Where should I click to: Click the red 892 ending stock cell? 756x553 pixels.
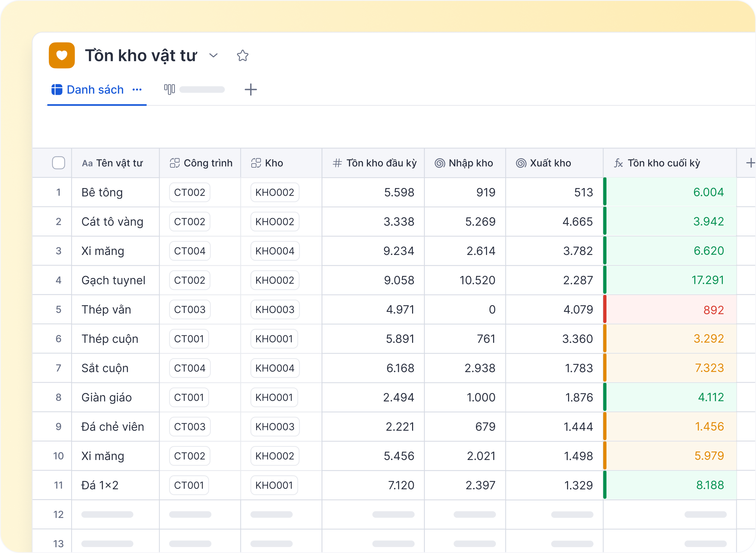click(713, 310)
